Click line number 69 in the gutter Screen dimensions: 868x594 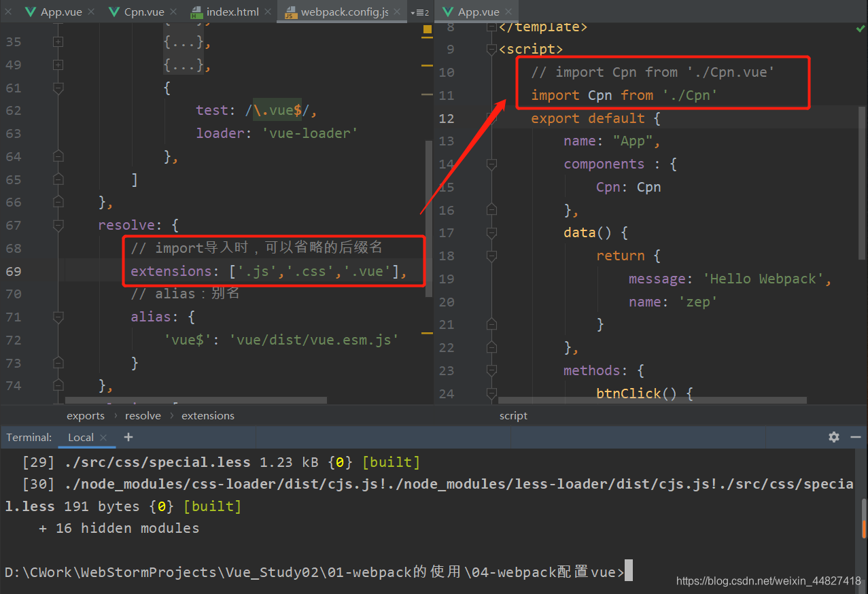tap(14, 271)
